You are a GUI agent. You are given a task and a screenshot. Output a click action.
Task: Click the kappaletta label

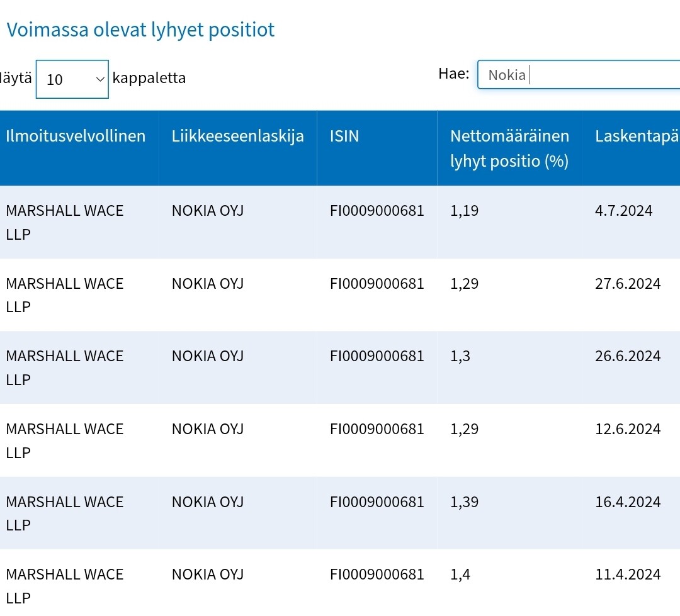(149, 78)
